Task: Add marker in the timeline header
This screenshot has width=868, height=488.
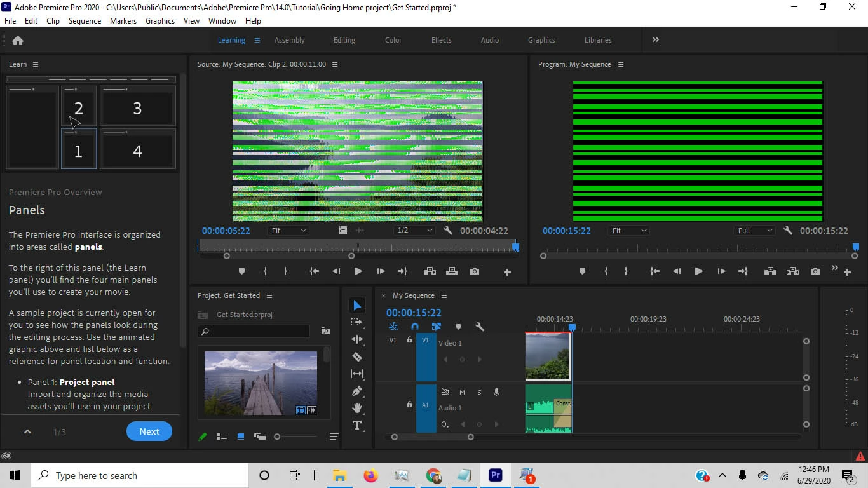Action: pos(458,327)
